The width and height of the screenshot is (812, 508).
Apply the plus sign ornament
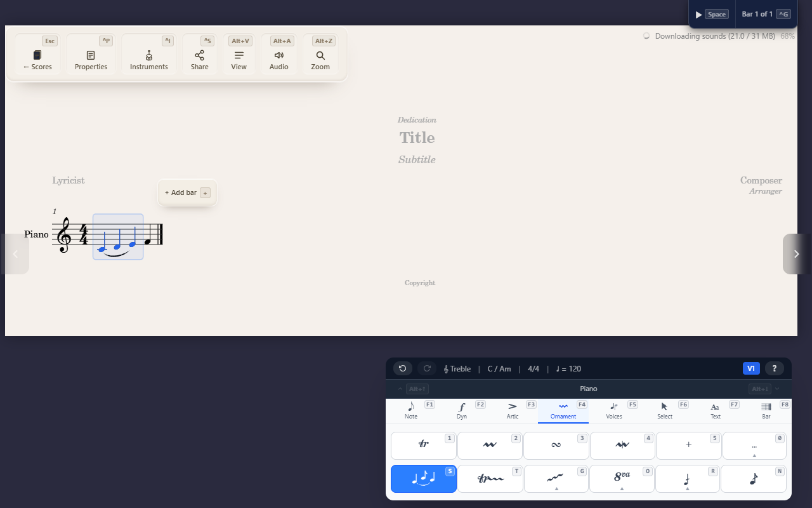point(688,446)
